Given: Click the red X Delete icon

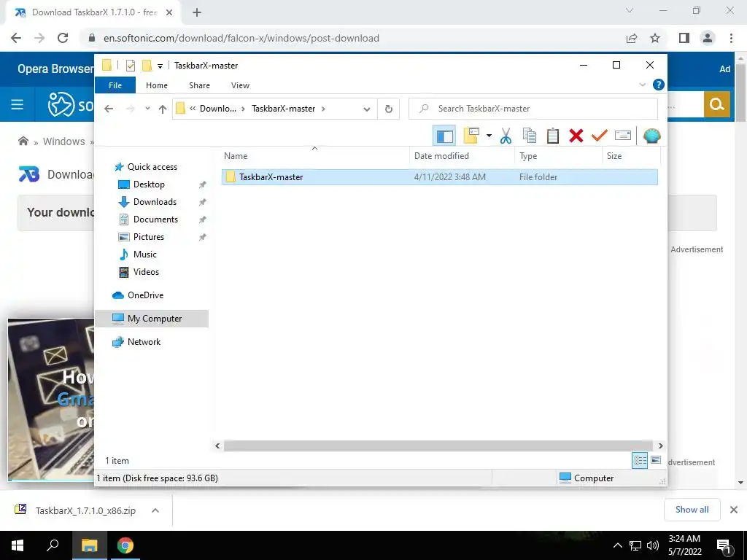Looking at the screenshot, I should (576, 136).
